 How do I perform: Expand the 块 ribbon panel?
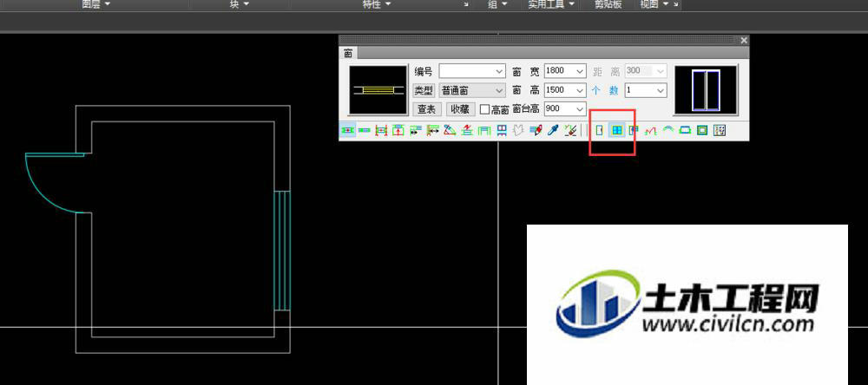click(x=240, y=3)
